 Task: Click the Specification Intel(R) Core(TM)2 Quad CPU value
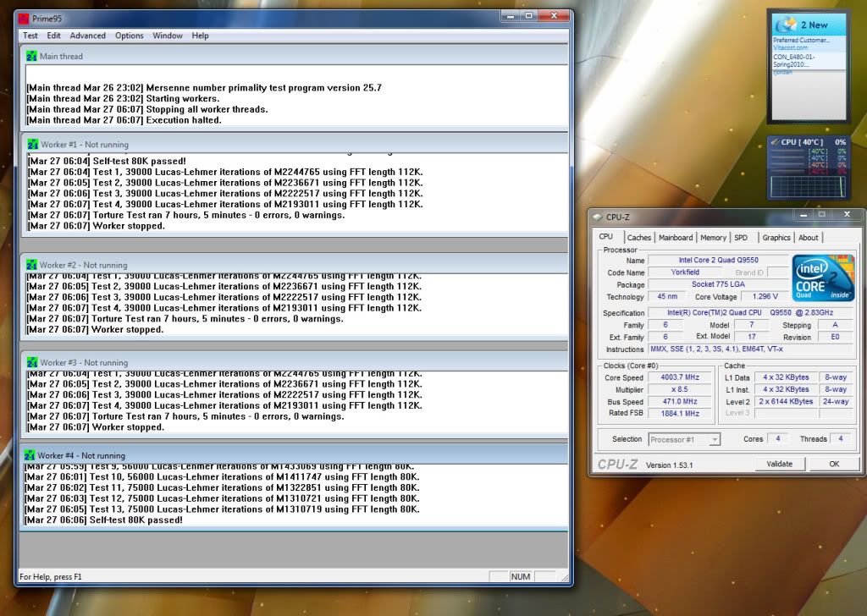click(x=750, y=313)
